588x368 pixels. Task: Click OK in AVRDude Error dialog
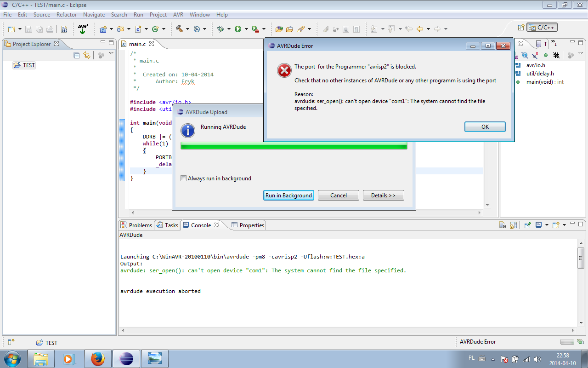(x=485, y=127)
